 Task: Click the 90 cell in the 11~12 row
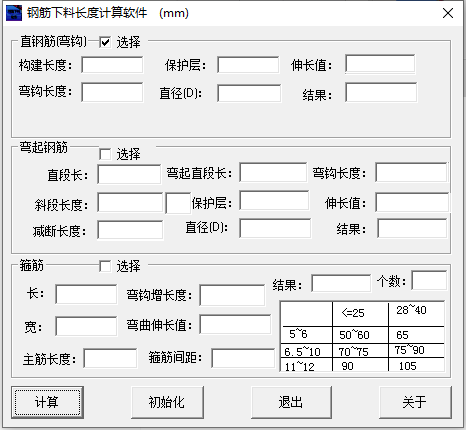pyautogui.click(x=347, y=366)
